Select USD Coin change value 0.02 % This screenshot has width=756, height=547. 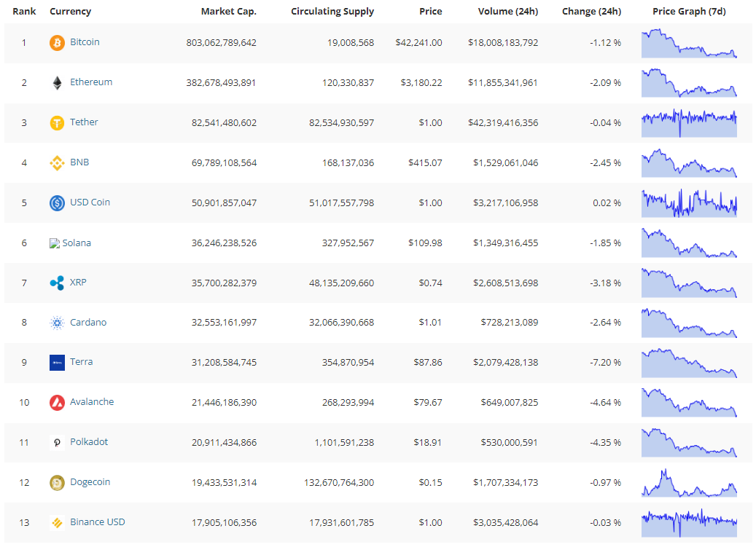[x=607, y=202]
